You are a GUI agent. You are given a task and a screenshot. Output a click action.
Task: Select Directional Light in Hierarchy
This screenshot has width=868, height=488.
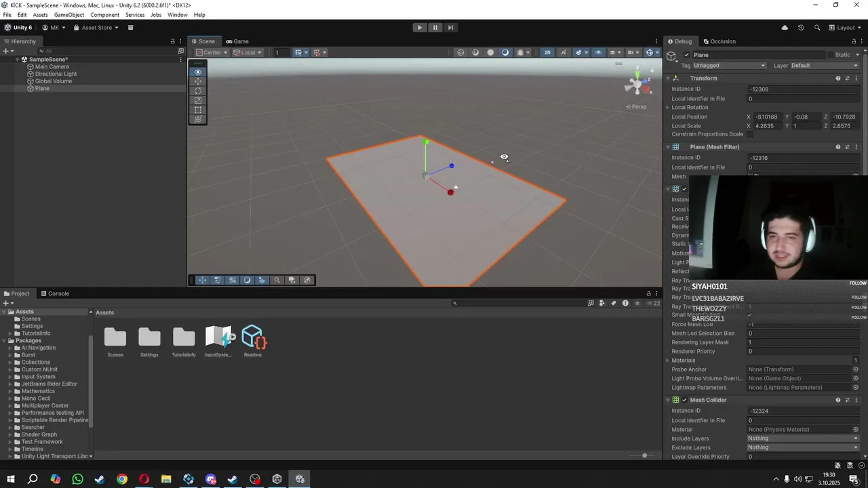(56, 74)
